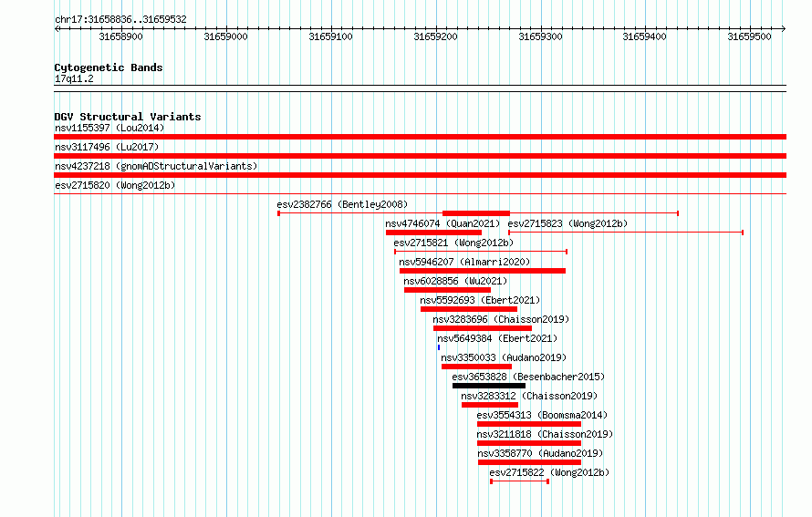Click the 31659500 ruler tick label
The width and height of the screenshot is (812, 517).
(x=749, y=36)
